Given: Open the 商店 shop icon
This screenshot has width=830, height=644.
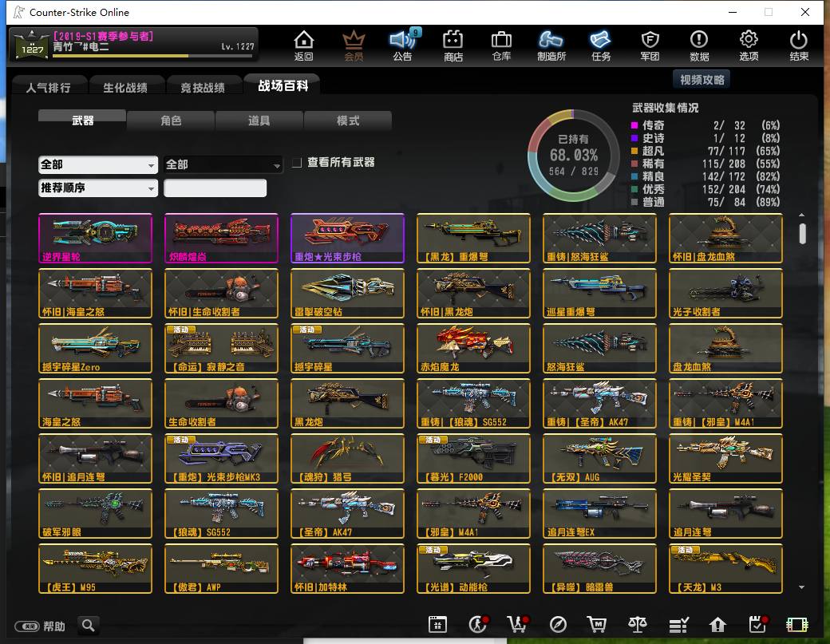Looking at the screenshot, I should pyautogui.click(x=453, y=45).
